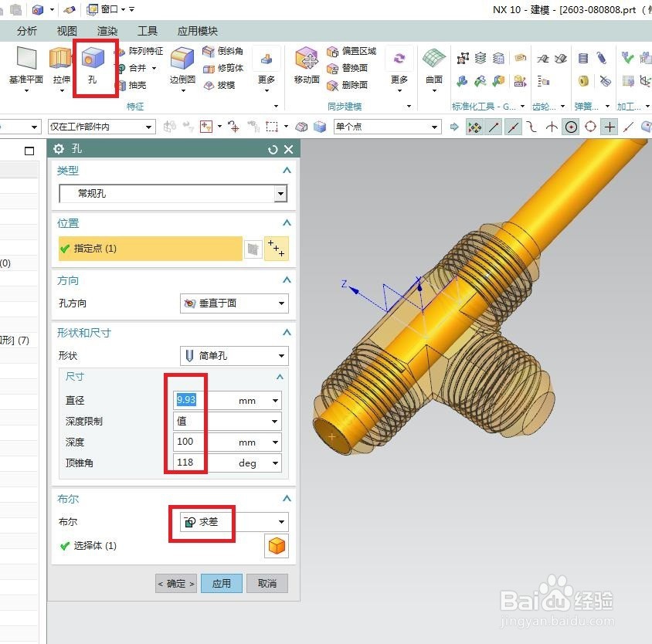Open the Render (渲染) tab
652x644 pixels.
click(107, 31)
